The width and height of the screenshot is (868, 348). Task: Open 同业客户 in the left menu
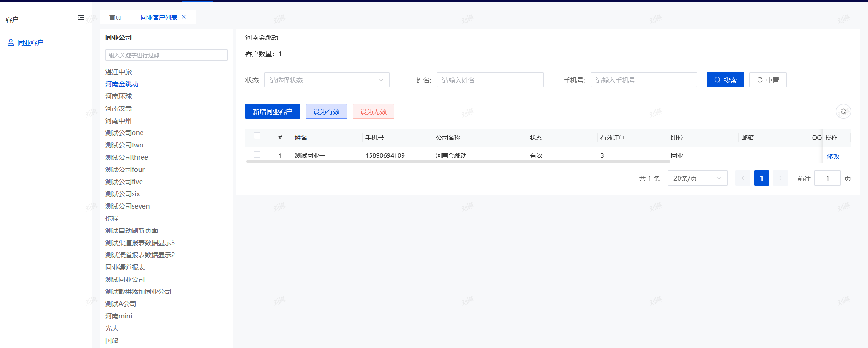pos(30,43)
